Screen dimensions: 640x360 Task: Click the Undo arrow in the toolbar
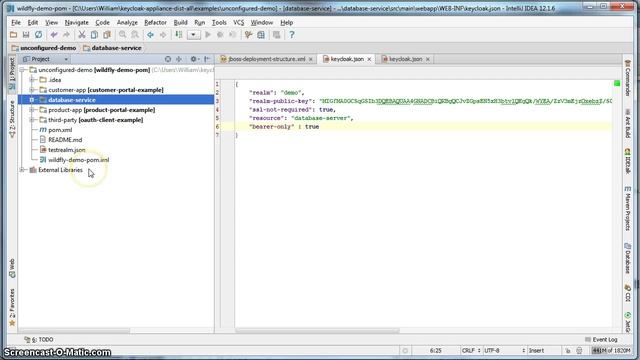tap(54, 35)
